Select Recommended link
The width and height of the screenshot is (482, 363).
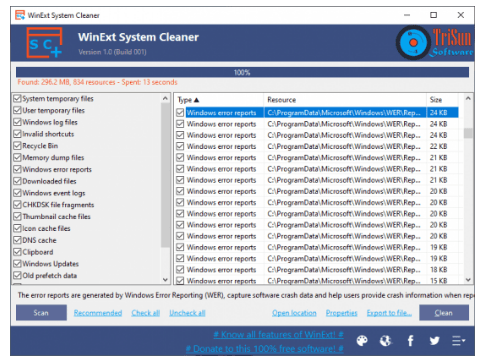pos(98,313)
